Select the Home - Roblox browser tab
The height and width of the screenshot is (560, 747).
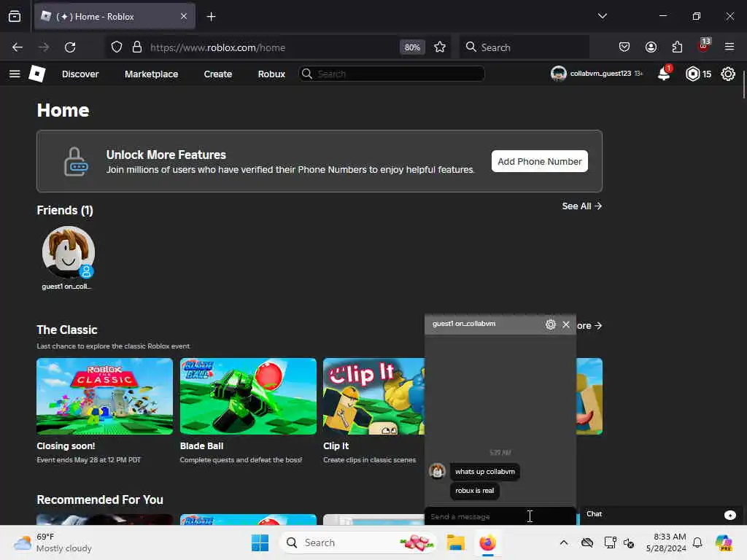[x=115, y=17]
